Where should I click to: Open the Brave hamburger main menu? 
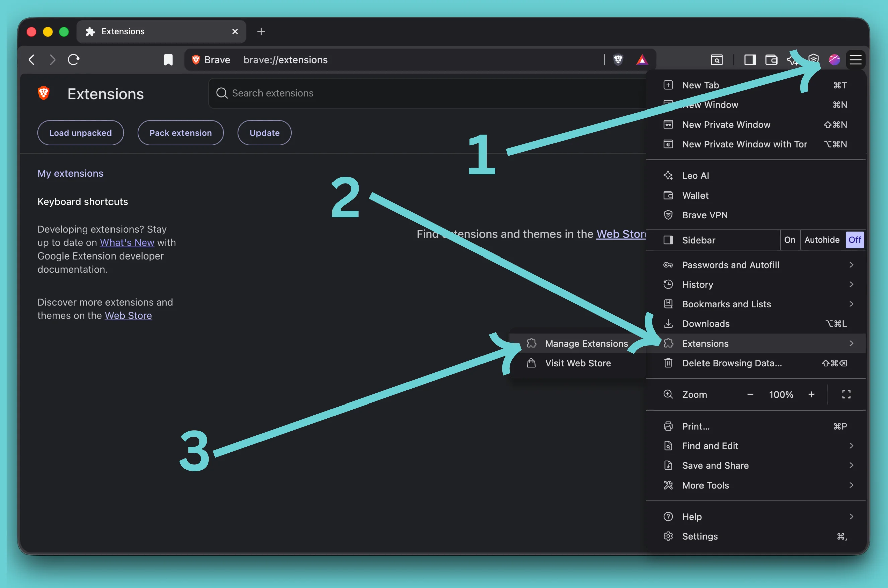pyautogui.click(x=856, y=60)
